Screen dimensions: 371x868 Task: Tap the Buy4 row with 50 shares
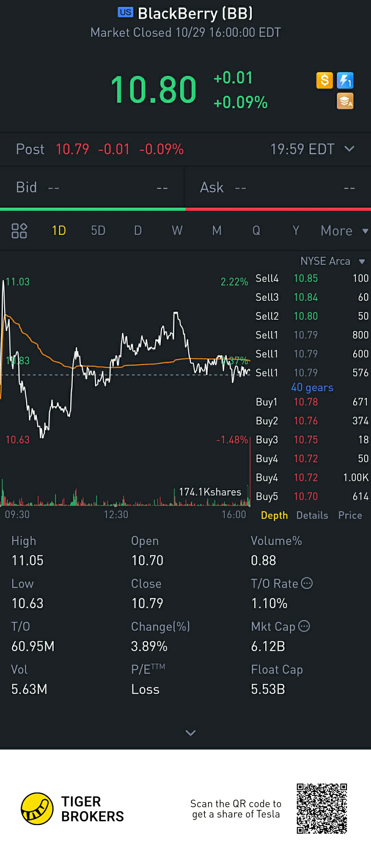point(312,458)
